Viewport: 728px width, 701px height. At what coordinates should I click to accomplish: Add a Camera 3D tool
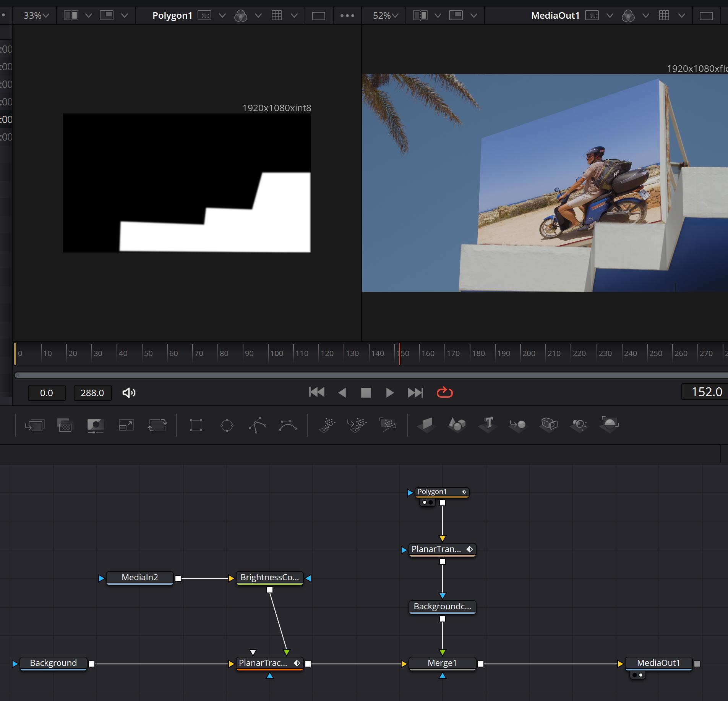pyautogui.click(x=549, y=425)
